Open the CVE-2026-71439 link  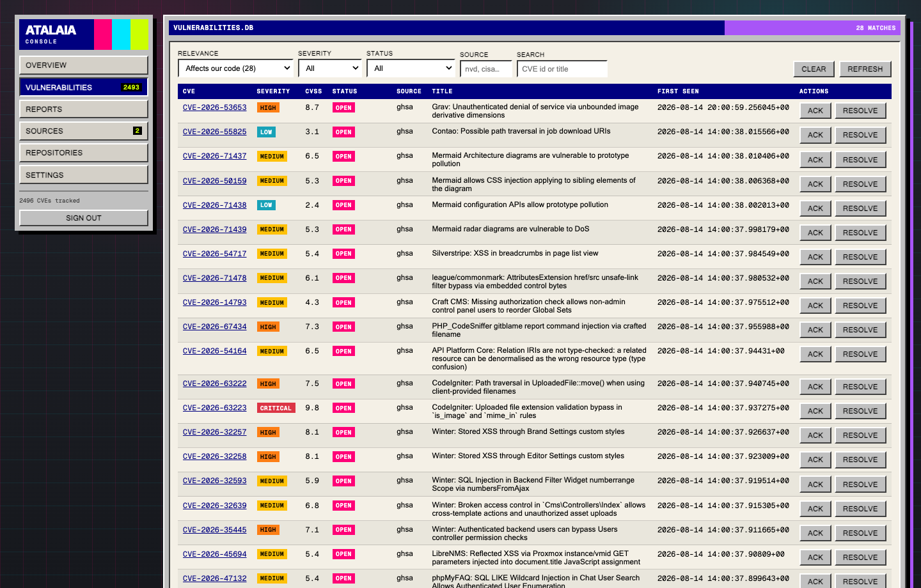pos(214,229)
